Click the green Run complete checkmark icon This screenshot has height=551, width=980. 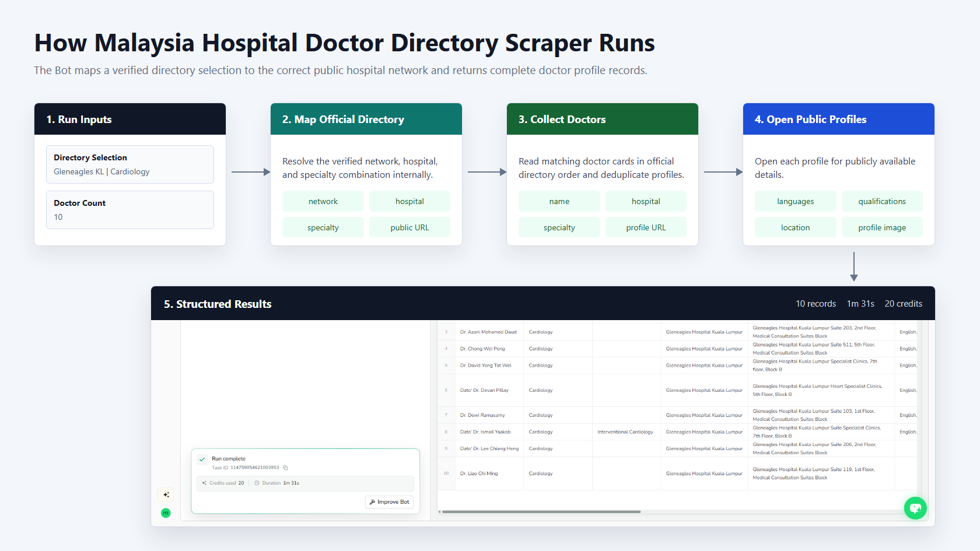click(202, 459)
